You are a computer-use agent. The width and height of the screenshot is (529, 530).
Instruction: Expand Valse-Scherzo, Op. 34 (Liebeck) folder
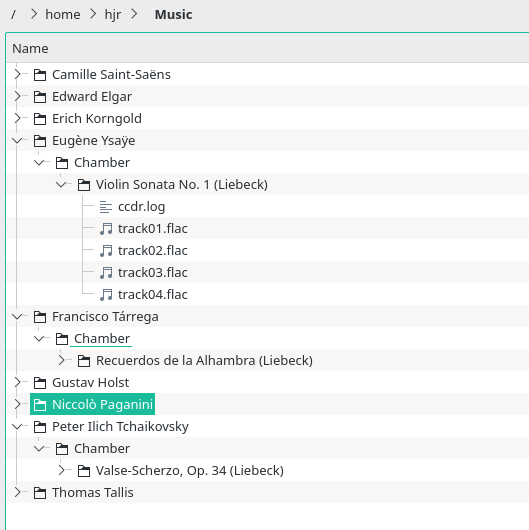pyautogui.click(x=61, y=471)
